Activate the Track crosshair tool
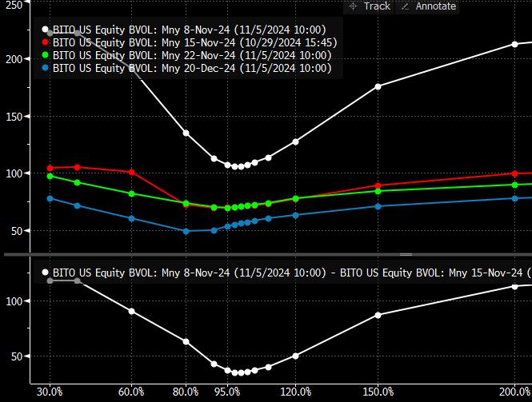This screenshot has height=402, width=532. coord(370,6)
